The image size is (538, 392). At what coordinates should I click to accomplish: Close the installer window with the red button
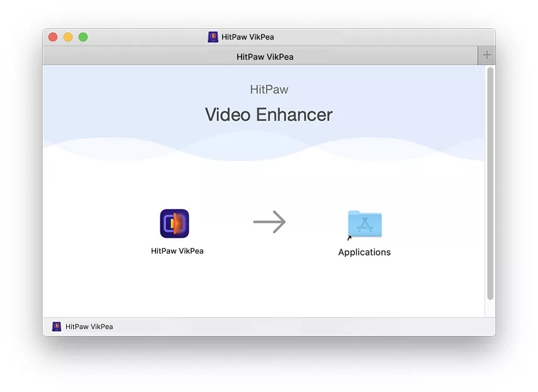coord(53,37)
